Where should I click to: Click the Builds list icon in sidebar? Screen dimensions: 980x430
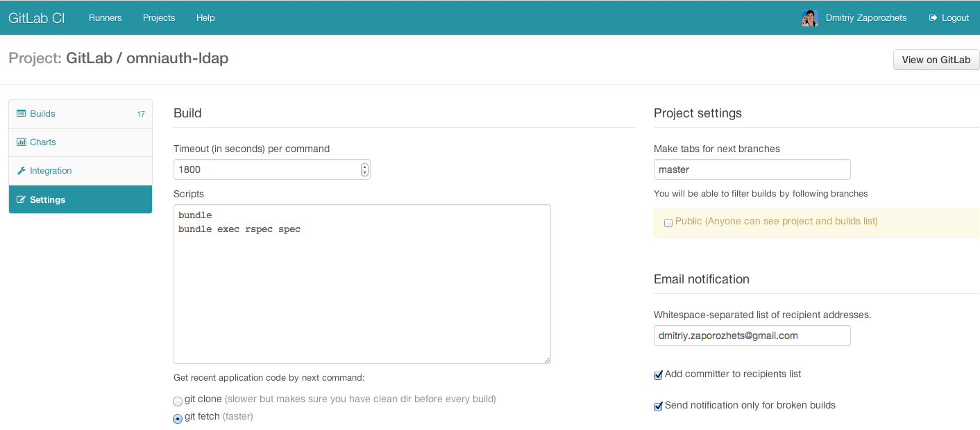[21, 114]
